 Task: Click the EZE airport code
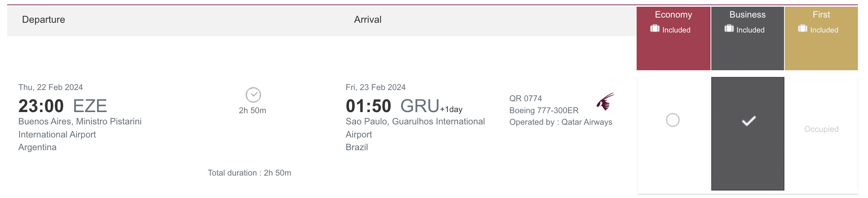coord(90,106)
